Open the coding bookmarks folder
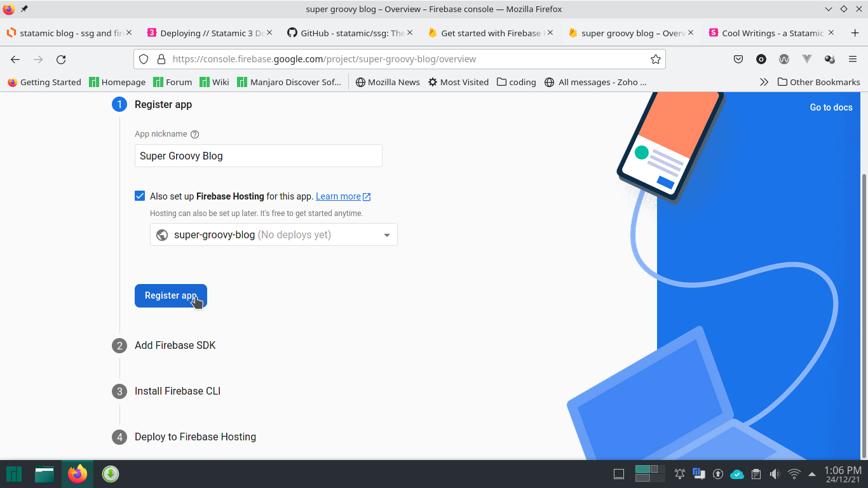Viewport: 868px width, 488px height. 517,82
